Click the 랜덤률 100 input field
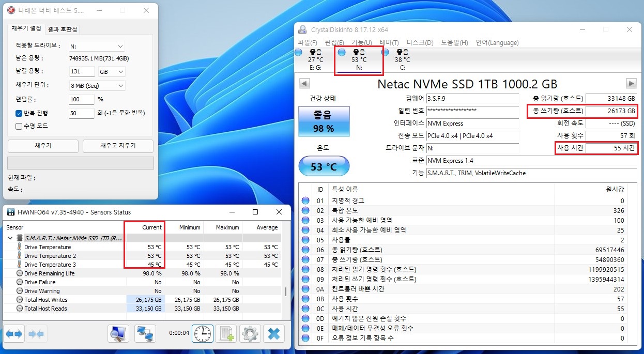The image size is (644, 354). (x=82, y=99)
